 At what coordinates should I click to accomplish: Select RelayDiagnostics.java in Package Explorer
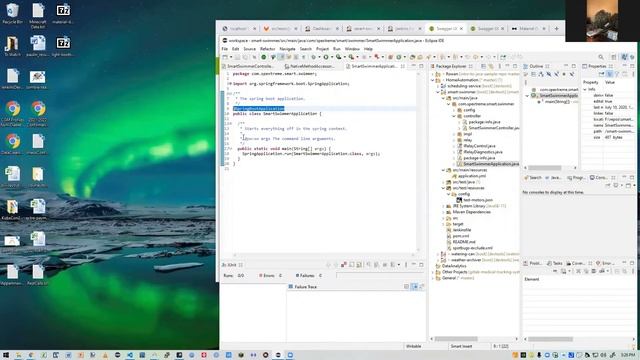483,152
